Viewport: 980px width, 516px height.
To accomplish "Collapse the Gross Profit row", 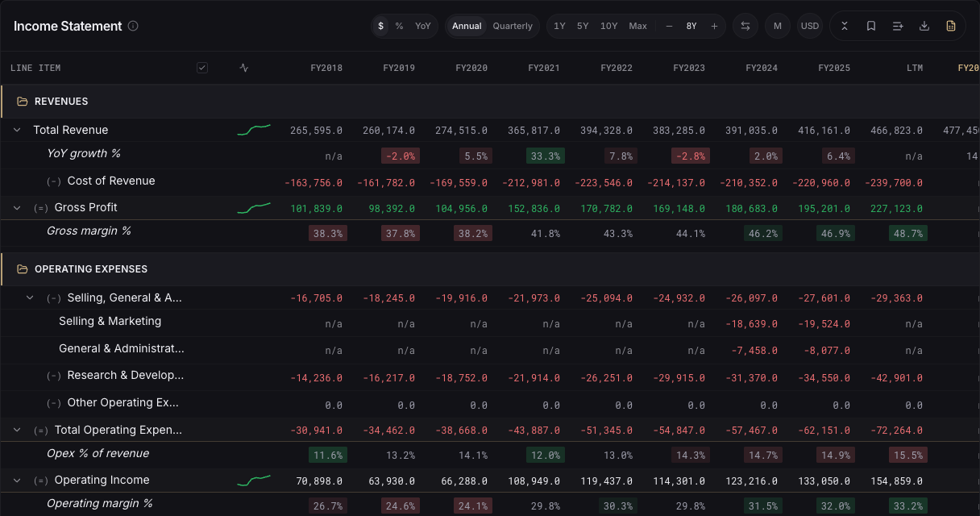I will [17, 208].
